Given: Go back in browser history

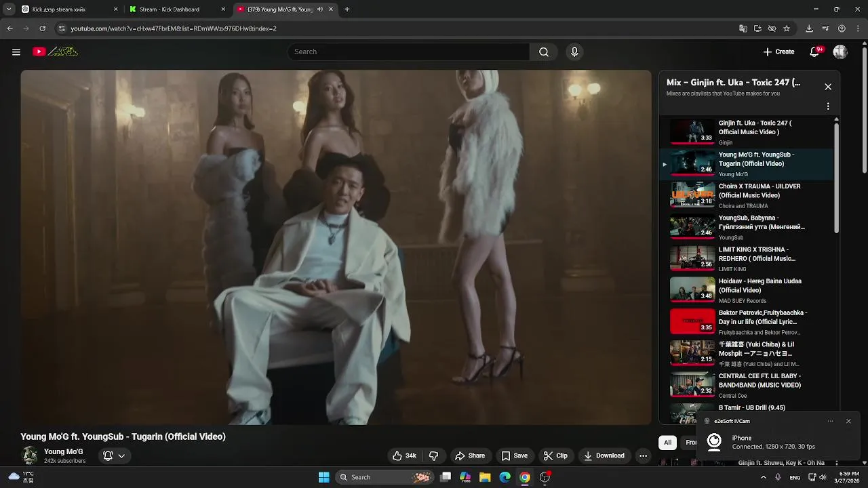Looking at the screenshot, I should point(9,28).
